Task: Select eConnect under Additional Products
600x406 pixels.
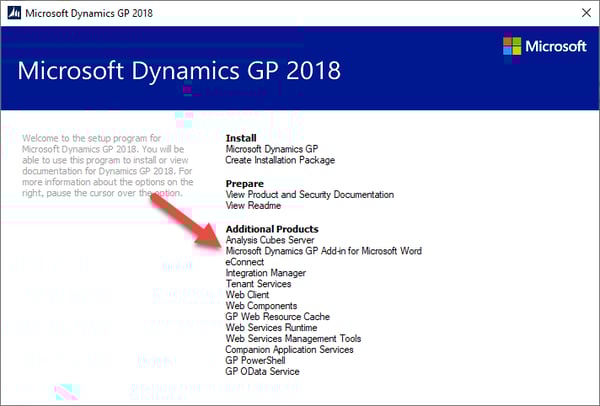Action: [245, 262]
